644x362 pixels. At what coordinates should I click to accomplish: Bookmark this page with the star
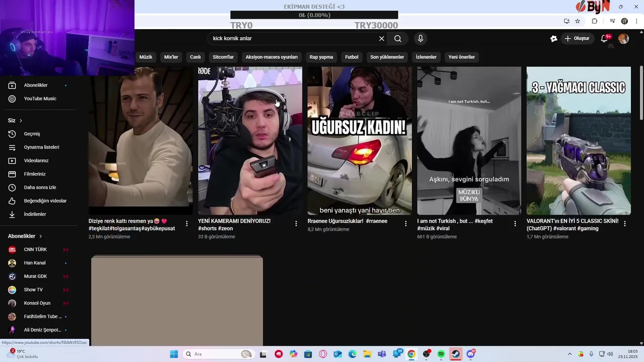578,21
